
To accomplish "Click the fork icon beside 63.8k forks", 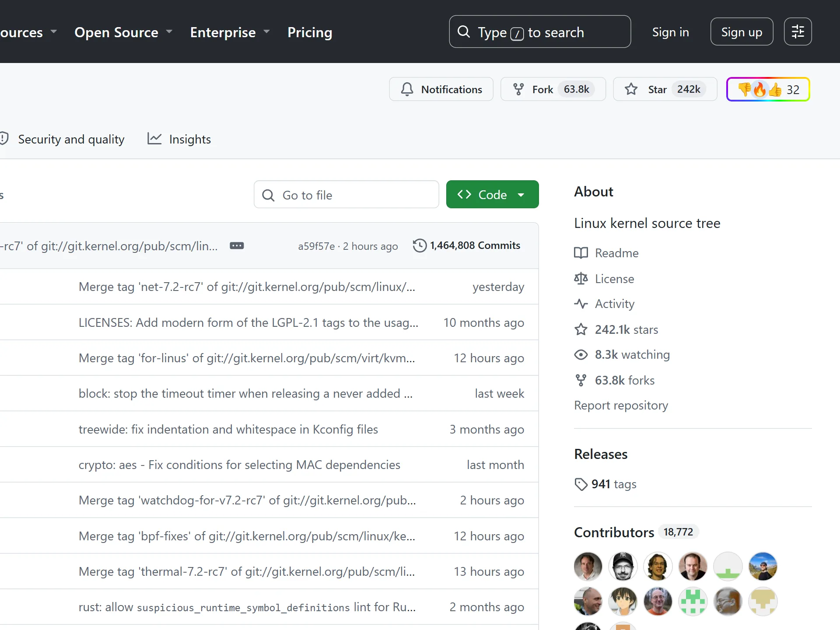I will pos(581,380).
